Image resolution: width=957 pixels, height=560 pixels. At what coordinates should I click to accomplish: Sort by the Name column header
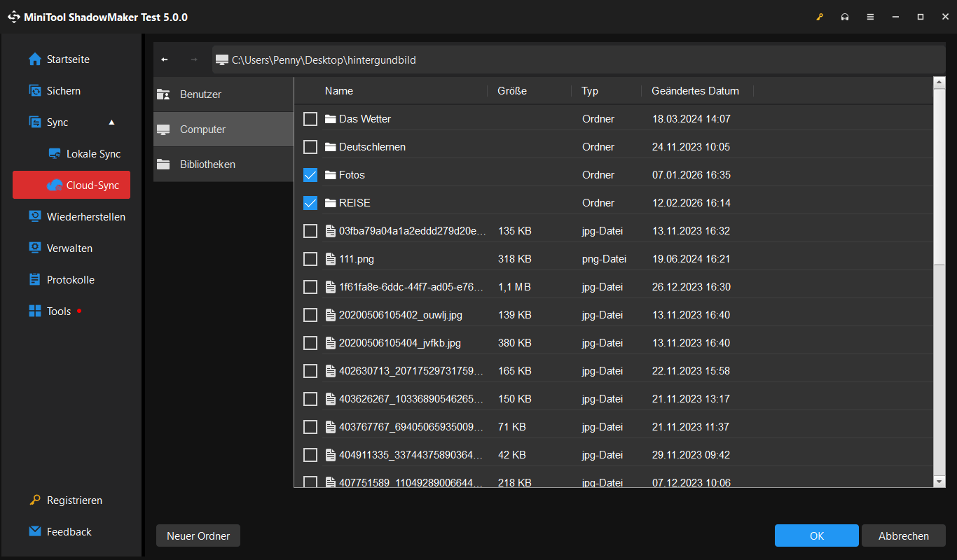tap(339, 91)
